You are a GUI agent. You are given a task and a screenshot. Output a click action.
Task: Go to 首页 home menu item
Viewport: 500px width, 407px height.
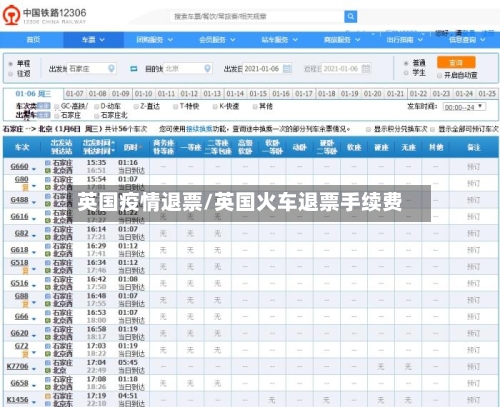[x=33, y=40]
